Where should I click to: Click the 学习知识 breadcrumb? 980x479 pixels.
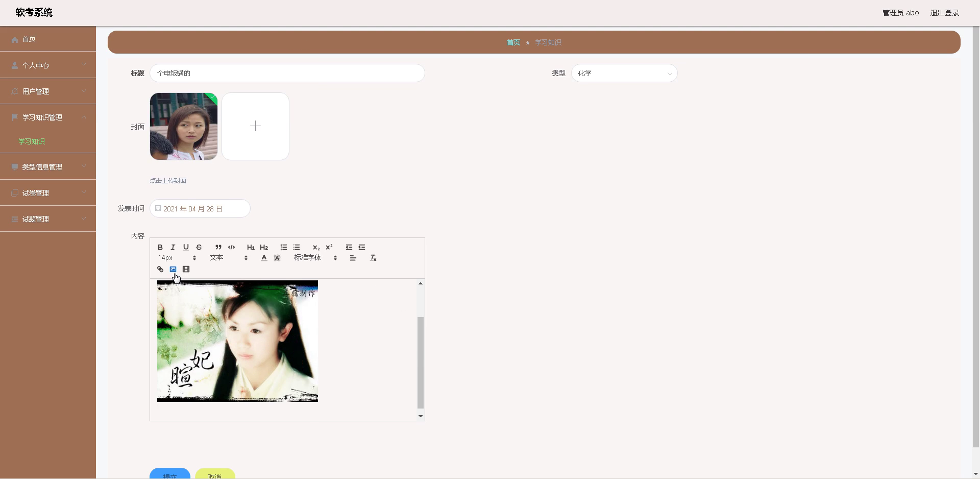pos(548,42)
